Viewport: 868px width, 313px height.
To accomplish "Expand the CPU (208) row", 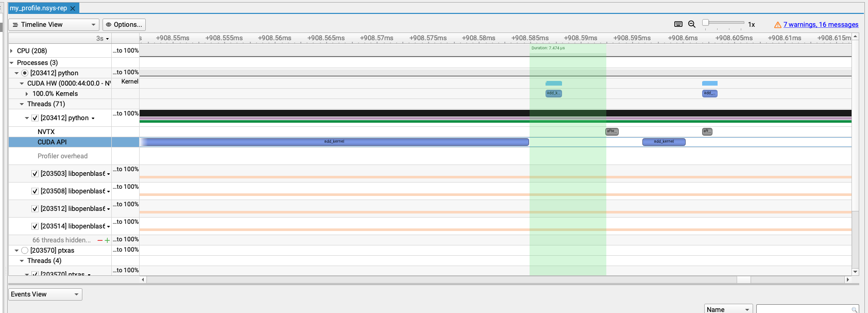I will (x=12, y=51).
